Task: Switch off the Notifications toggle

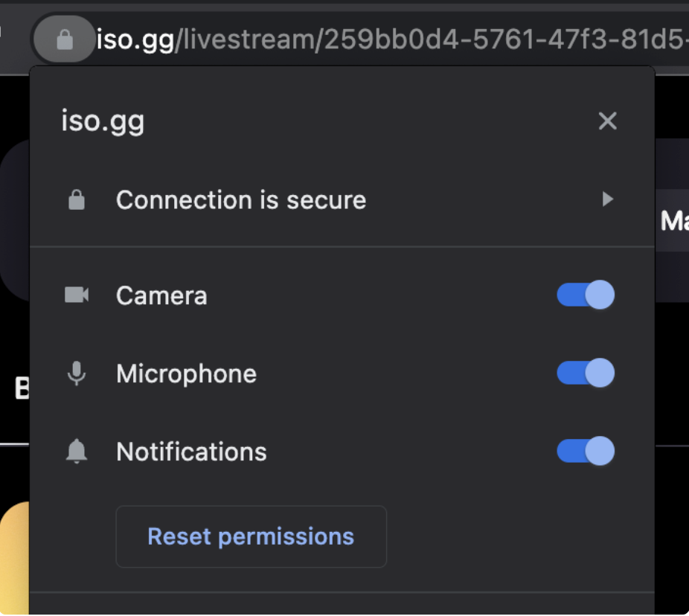Action: (x=586, y=452)
